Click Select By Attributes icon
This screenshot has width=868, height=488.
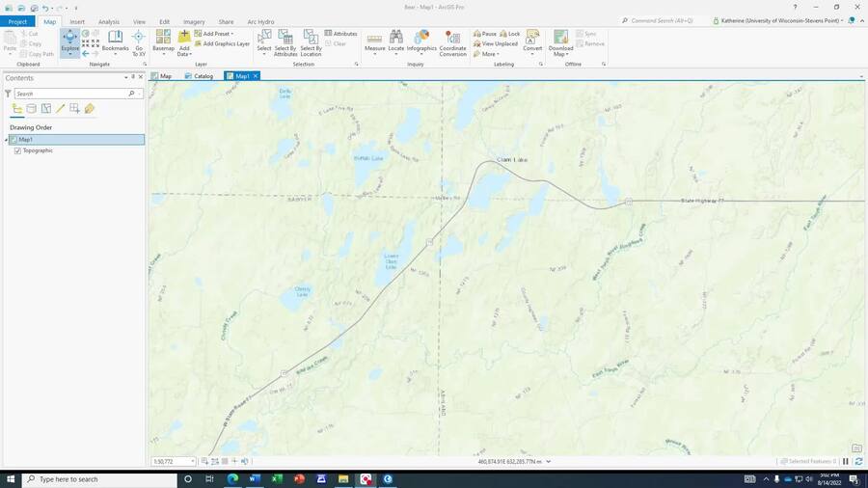point(285,41)
